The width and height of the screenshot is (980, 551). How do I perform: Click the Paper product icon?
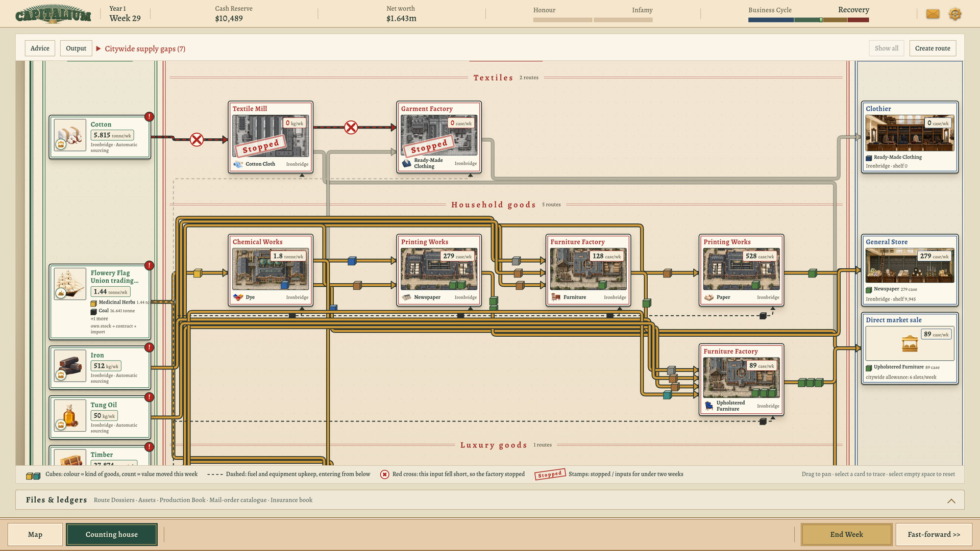tap(709, 297)
